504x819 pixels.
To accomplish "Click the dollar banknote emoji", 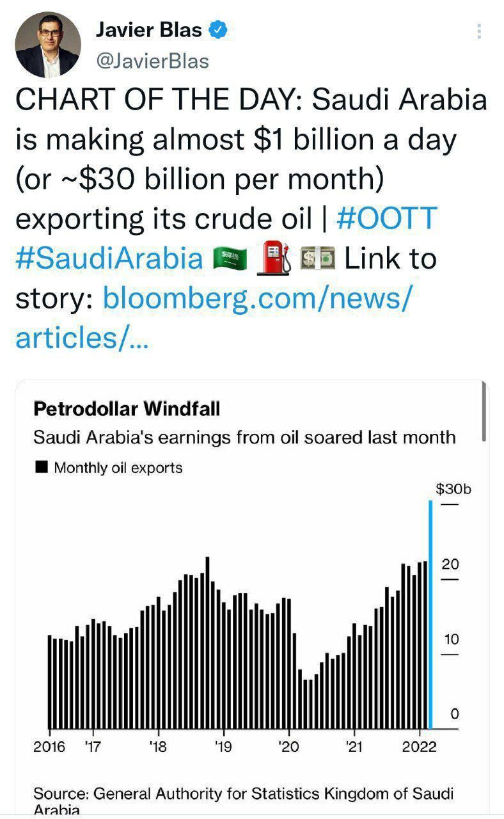I will pos(318,260).
